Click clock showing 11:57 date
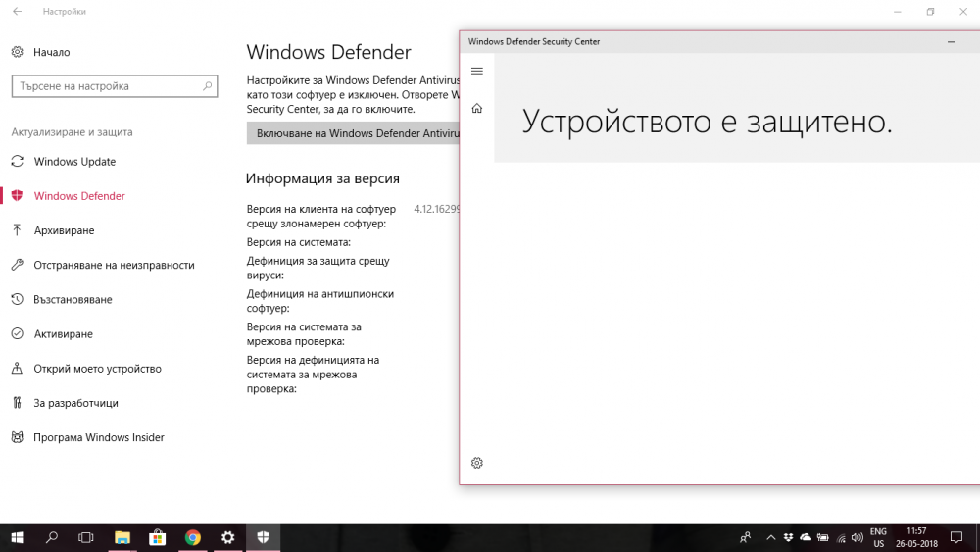Viewport: 980px width, 552px height. (x=916, y=537)
